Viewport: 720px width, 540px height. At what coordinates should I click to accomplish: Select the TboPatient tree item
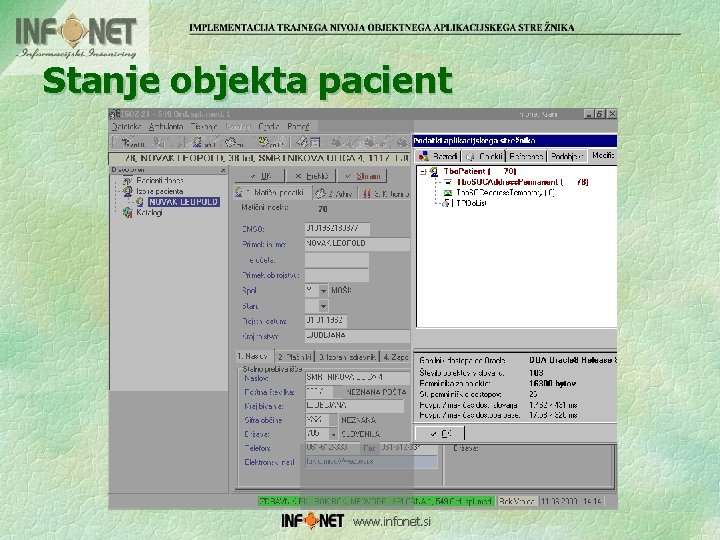[x=480, y=172]
